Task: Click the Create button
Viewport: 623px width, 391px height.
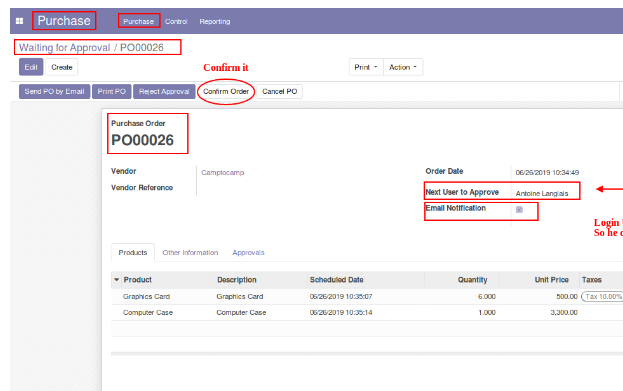Action: pyautogui.click(x=62, y=67)
